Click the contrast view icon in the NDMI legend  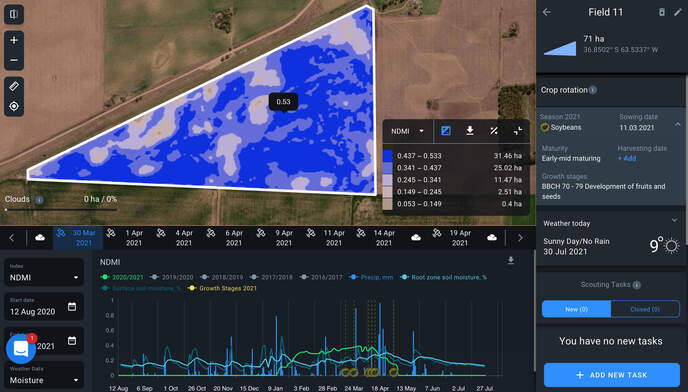pyautogui.click(x=446, y=131)
